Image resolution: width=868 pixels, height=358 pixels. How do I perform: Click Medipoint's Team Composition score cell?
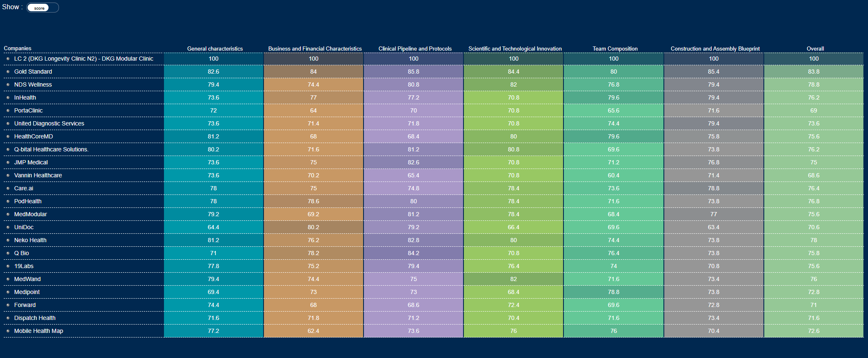pos(613,292)
